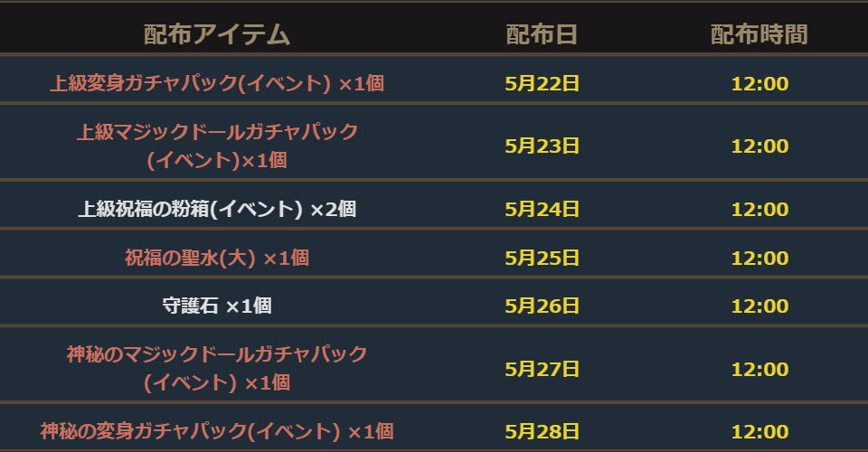The width and height of the screenshot is (868, 452).
Task: Click the 配布日 column header
Action: [x=542, y=35]
